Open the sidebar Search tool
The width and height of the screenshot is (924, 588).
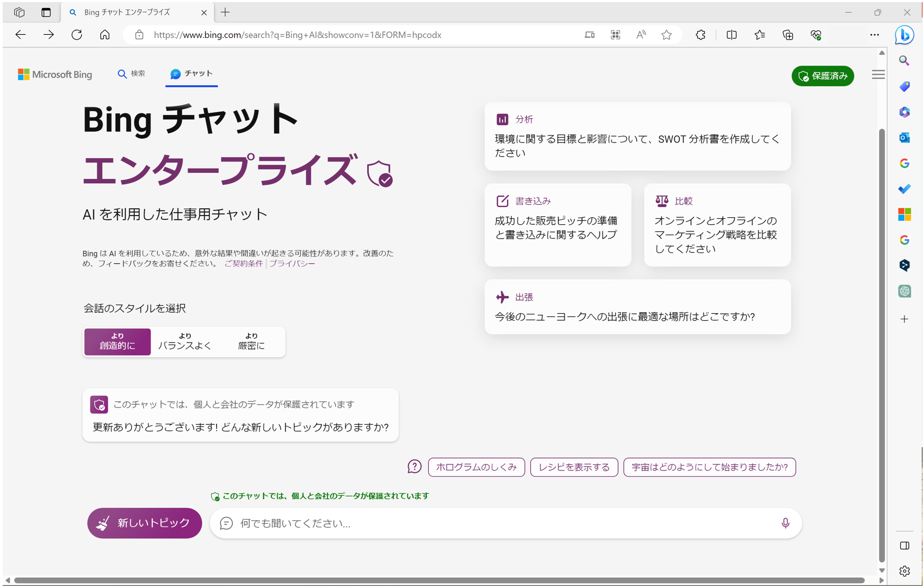click(x=904, y=61)
